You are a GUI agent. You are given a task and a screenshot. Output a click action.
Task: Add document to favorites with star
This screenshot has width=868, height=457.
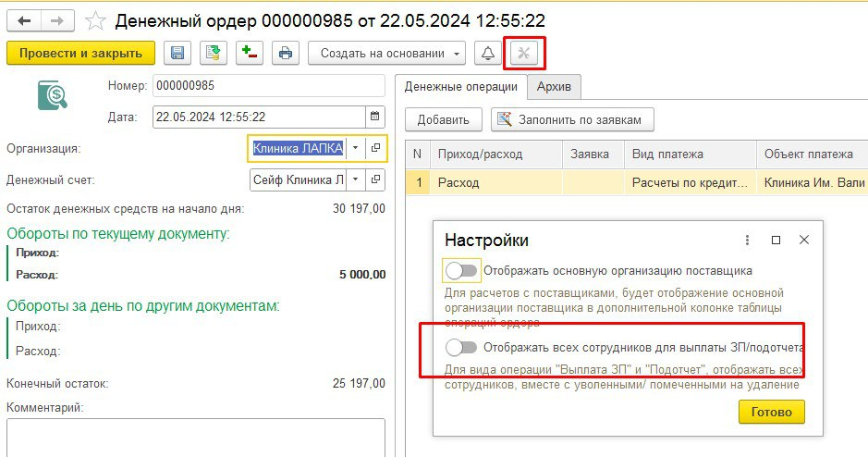tap(94, 19)
